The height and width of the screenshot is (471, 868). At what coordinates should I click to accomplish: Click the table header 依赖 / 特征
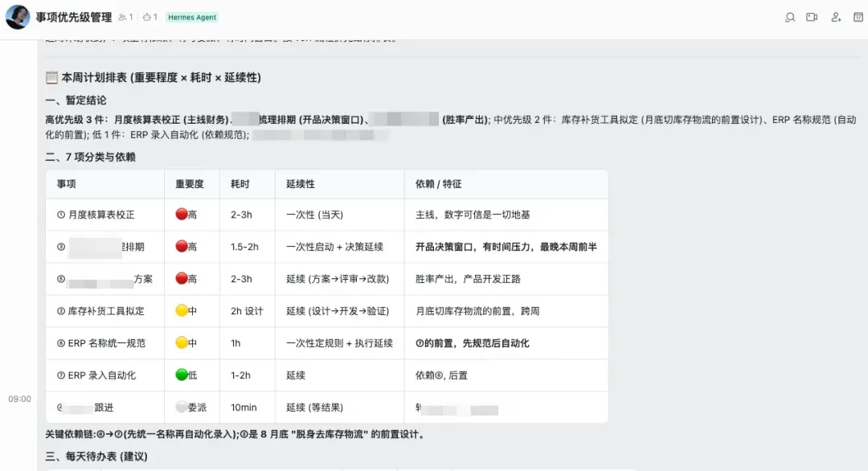[x=439, y=184]
